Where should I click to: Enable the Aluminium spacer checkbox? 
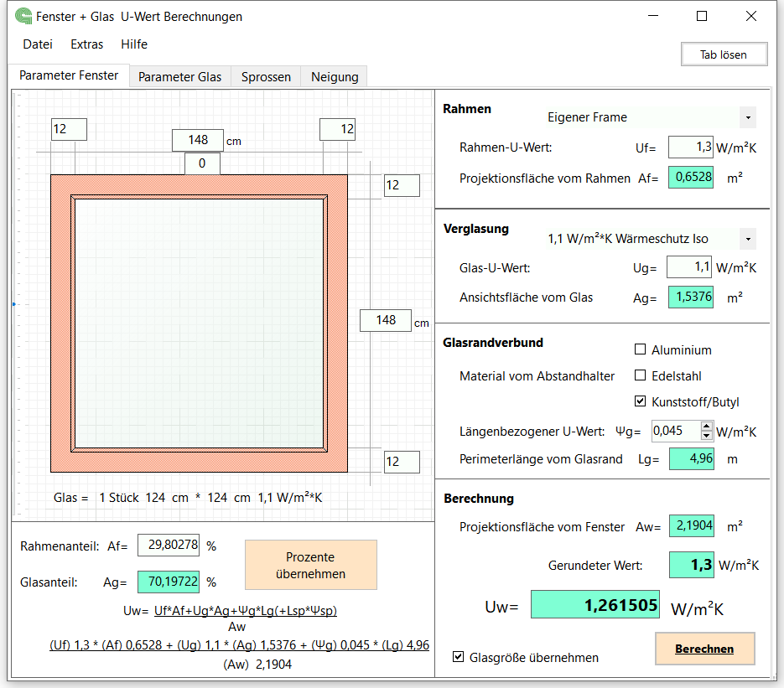(641, 349)
